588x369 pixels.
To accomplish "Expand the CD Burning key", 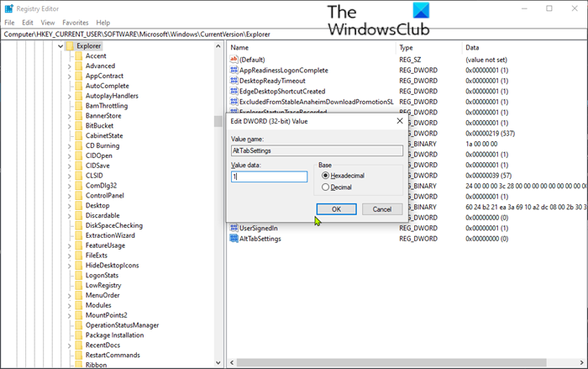I will click(x=70, y=146).
